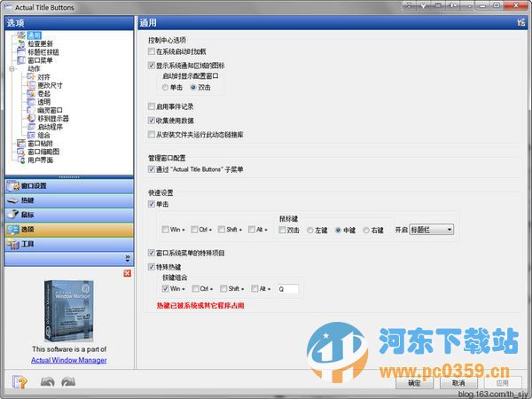Toggle 单击 checkbox under 快速设置

(152, 204)
